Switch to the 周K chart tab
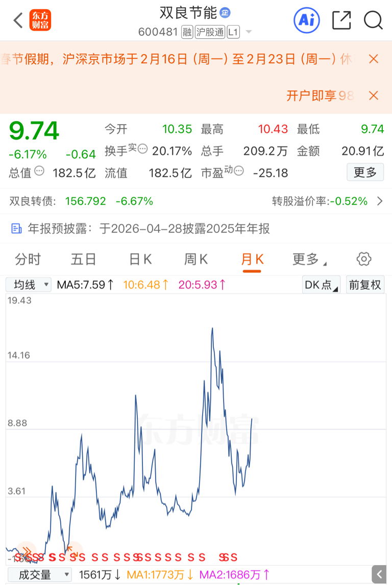The width and height of the screenshot is (392, 585). [x=196, y=260]
